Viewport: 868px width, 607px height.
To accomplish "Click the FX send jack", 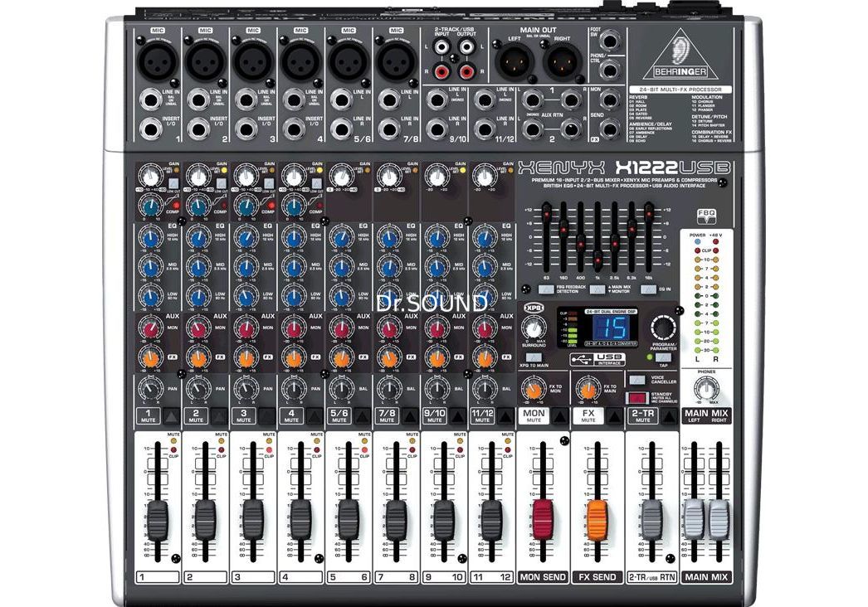I will click(x=609, y=129).
